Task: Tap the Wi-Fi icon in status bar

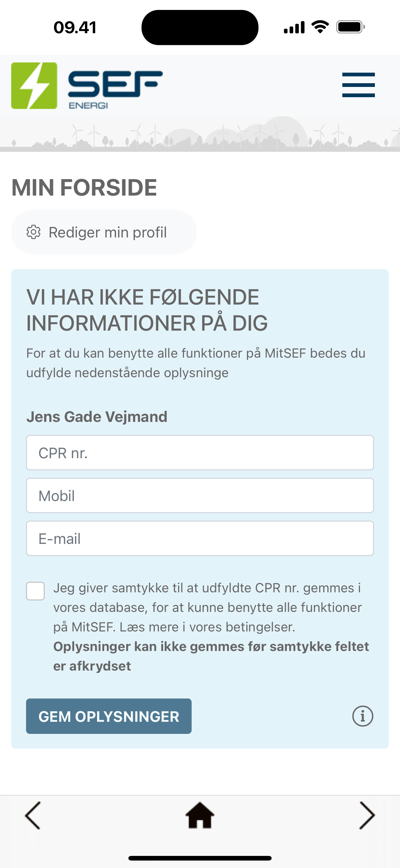Action: coord(320,27)
